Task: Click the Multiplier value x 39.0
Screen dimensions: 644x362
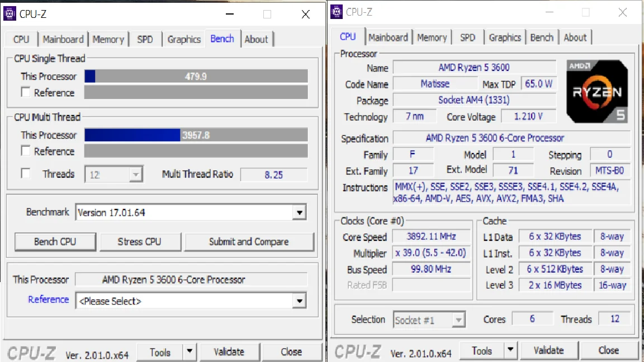Action: [x=431, y=253]
